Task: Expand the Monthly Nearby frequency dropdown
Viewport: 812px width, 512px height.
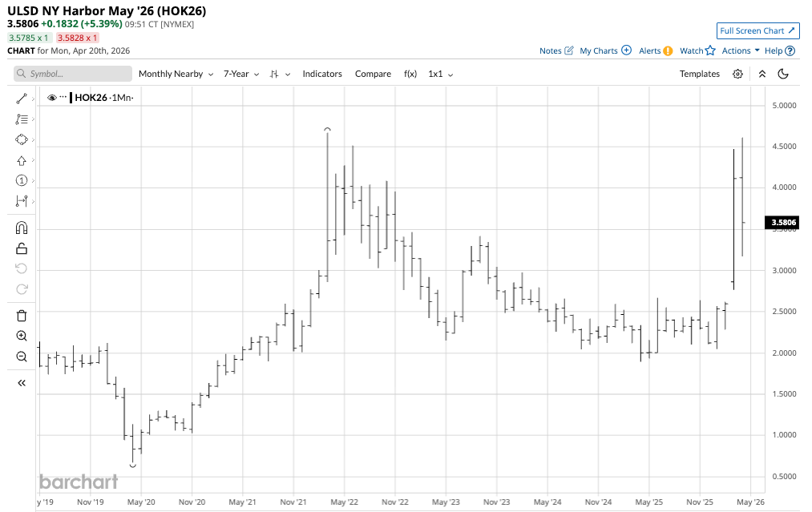Action: coord(176,74)
